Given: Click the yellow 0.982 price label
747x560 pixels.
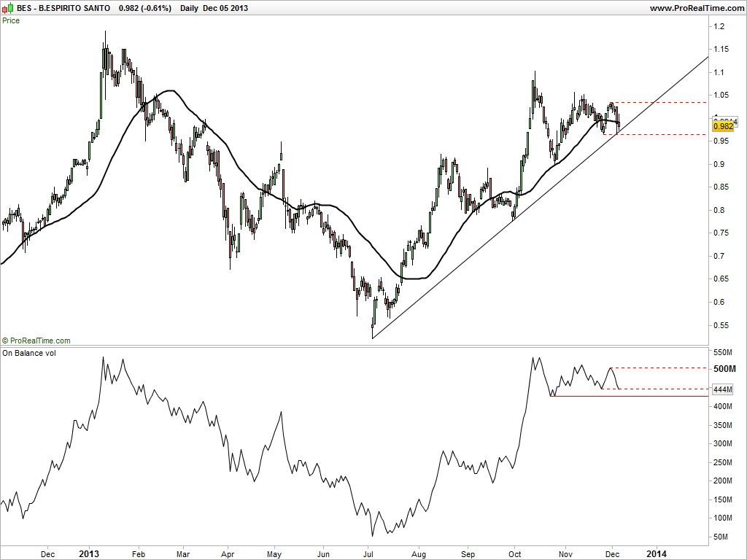Looking at the screenshot, I should [723, 126].
